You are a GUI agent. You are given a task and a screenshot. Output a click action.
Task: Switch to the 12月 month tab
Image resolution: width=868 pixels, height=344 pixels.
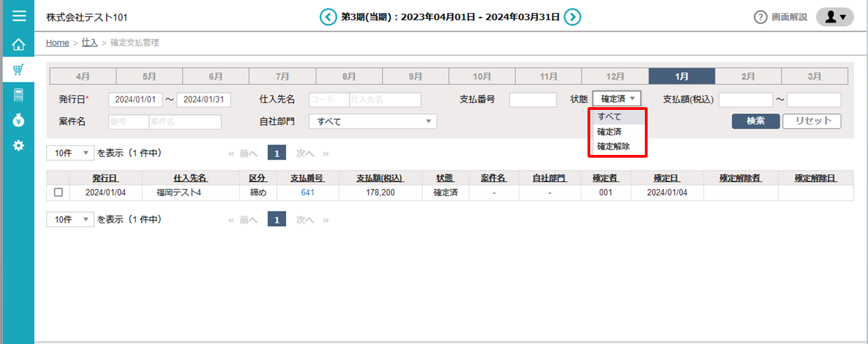click(614, 76)
